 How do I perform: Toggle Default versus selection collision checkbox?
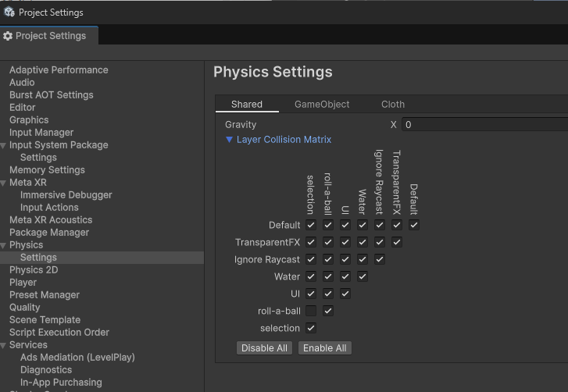point(311,225)
